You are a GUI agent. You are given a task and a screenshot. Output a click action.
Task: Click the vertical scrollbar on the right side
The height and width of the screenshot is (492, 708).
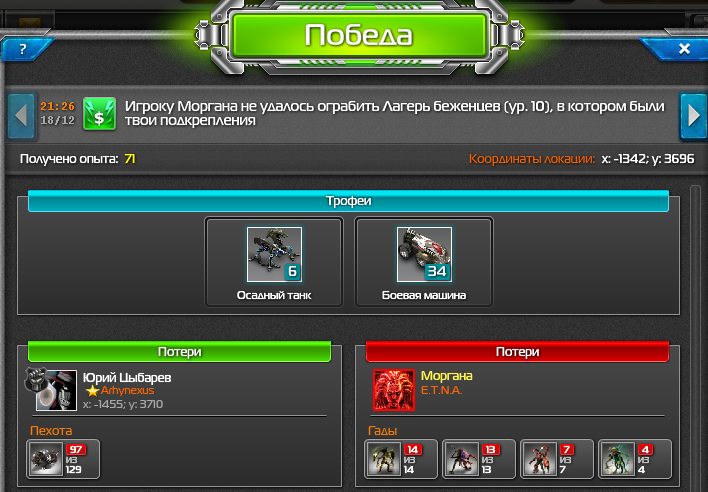coord(695,336)
